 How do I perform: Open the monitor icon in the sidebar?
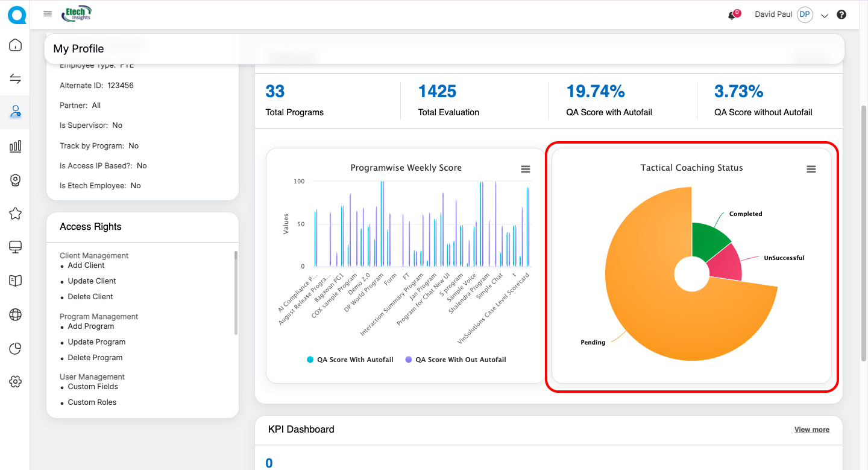pos(16,247)
